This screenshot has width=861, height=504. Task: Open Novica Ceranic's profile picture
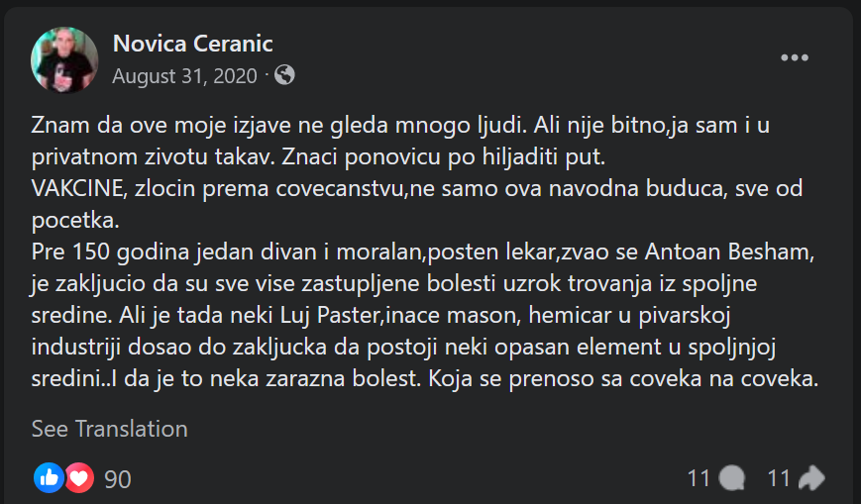click(x=65, y=59)
